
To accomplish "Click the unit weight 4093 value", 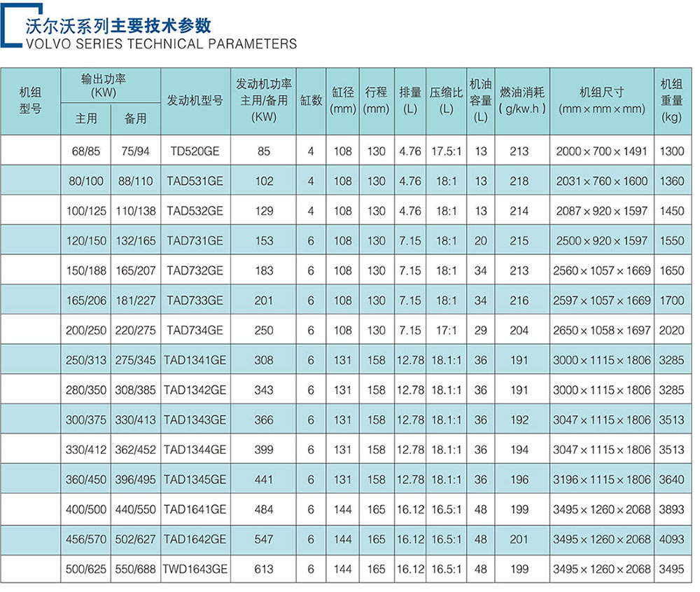I will click(672, 539).
